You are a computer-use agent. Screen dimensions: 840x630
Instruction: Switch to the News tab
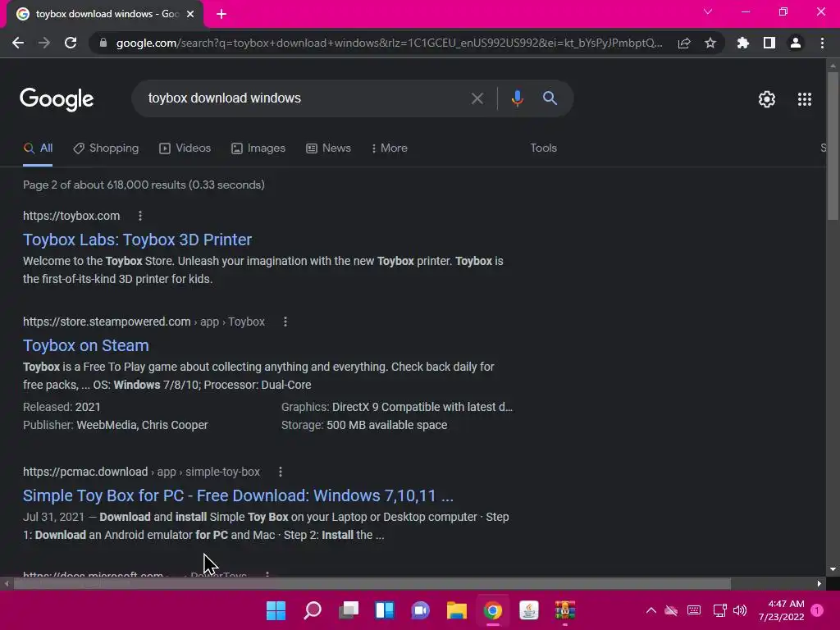[x=328, y=148]
